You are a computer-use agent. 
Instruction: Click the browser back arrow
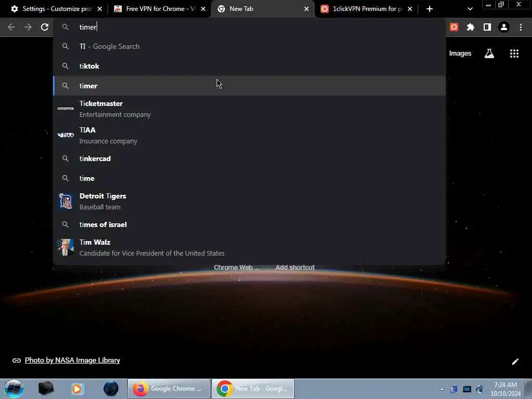[x=11, y=27]
